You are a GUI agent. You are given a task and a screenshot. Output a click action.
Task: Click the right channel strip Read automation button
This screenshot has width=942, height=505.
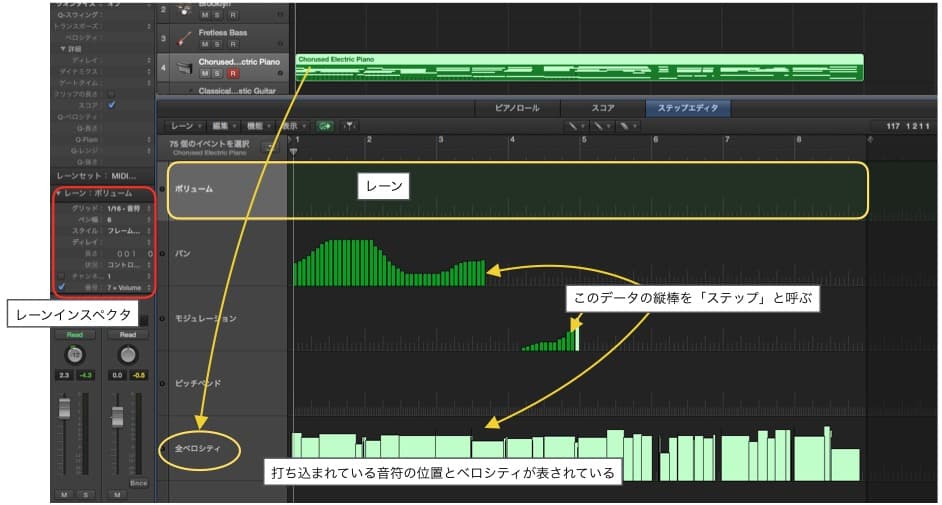coord(127,334)
